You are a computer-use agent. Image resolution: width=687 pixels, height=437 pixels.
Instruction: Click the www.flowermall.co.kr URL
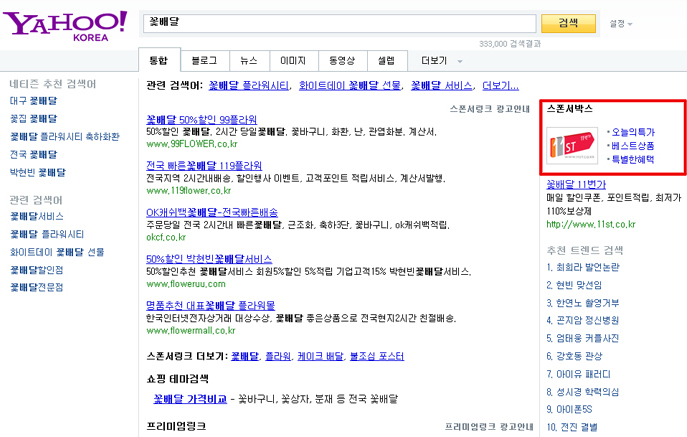pos(191,330)
